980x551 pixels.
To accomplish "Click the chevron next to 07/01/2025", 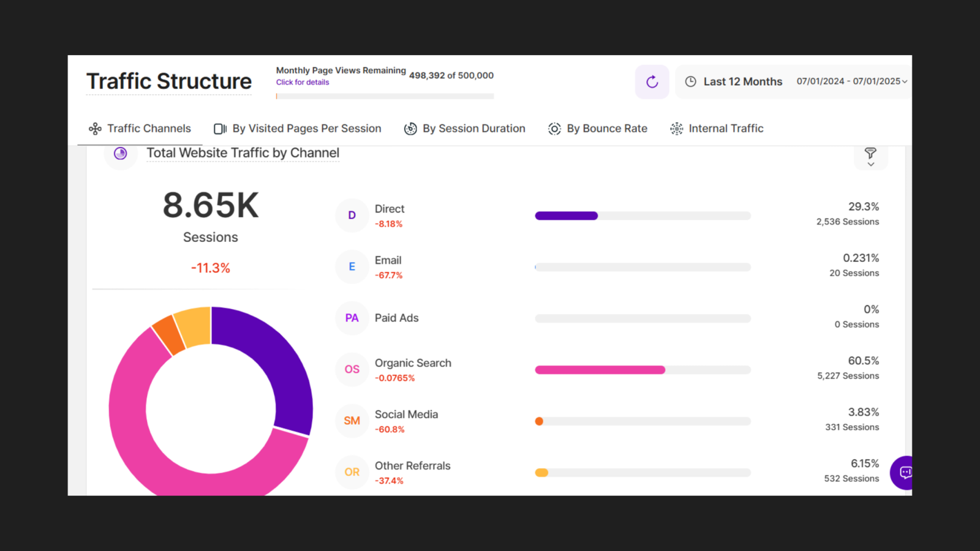I will point(905,82).
